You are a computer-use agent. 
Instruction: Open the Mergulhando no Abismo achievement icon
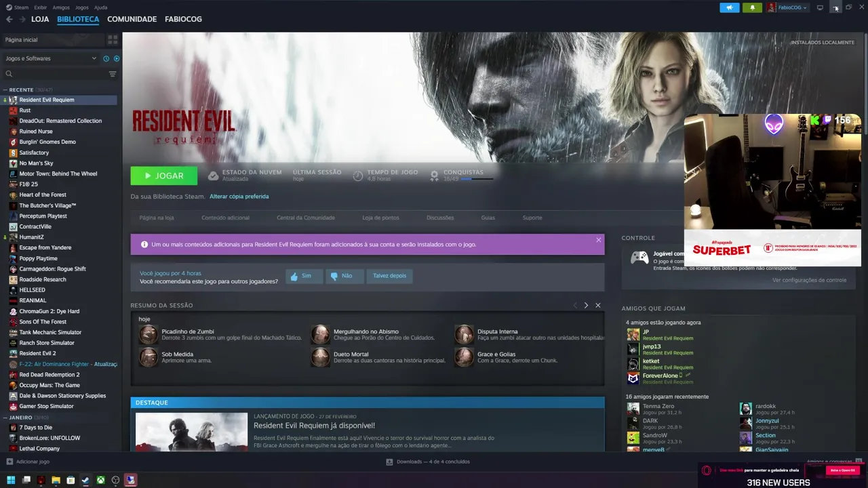[x=320, y=335]
